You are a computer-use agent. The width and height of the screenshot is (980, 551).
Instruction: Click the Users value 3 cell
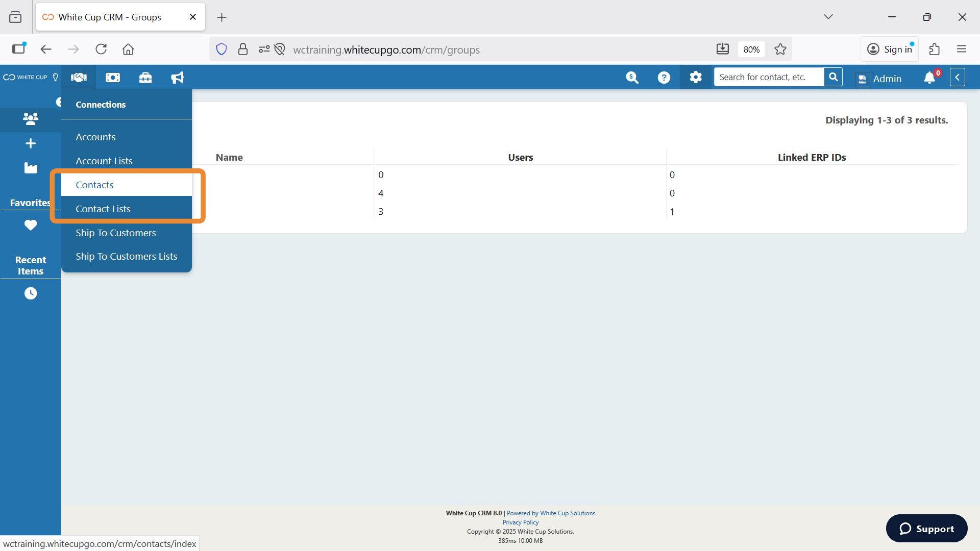pos(381,211)
